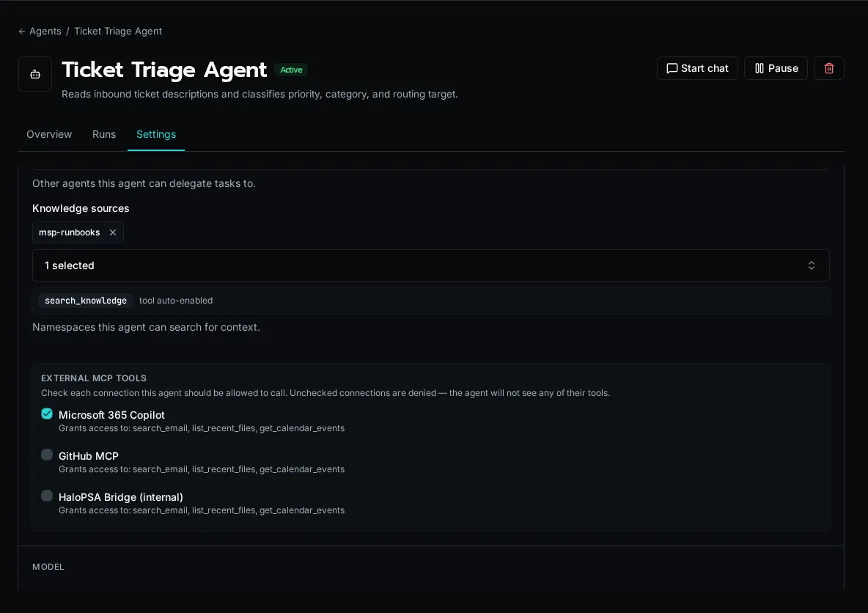Enable the GitHub MCP connection

47,455
